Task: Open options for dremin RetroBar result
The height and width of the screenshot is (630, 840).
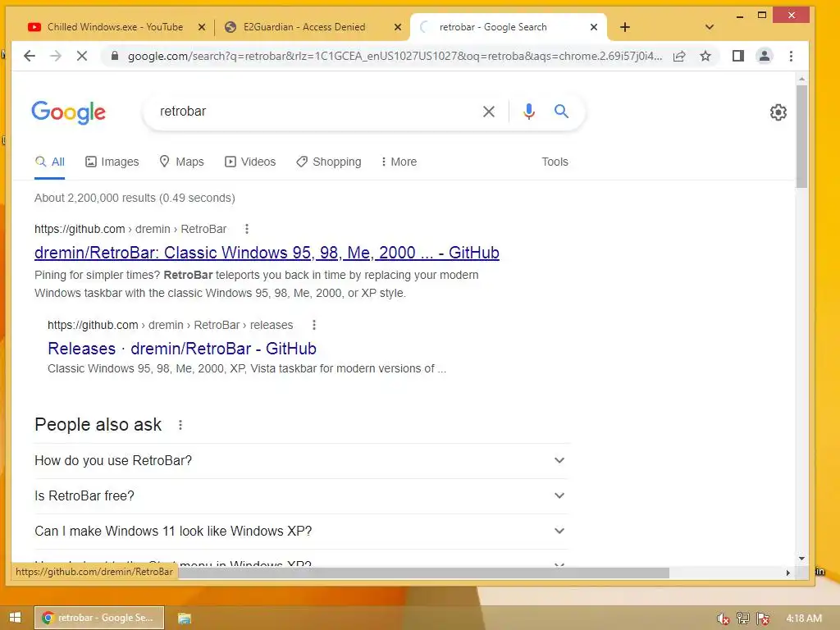Action: (x=246, y=230)
